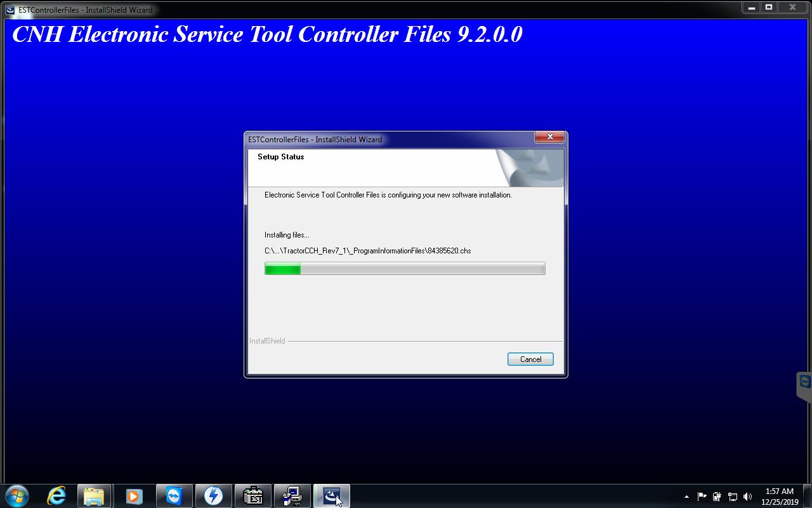The height and width of the screenshot is (508, 812).
Task: Launch Internet Explorer from the taskbar
Action: (56, 496)
